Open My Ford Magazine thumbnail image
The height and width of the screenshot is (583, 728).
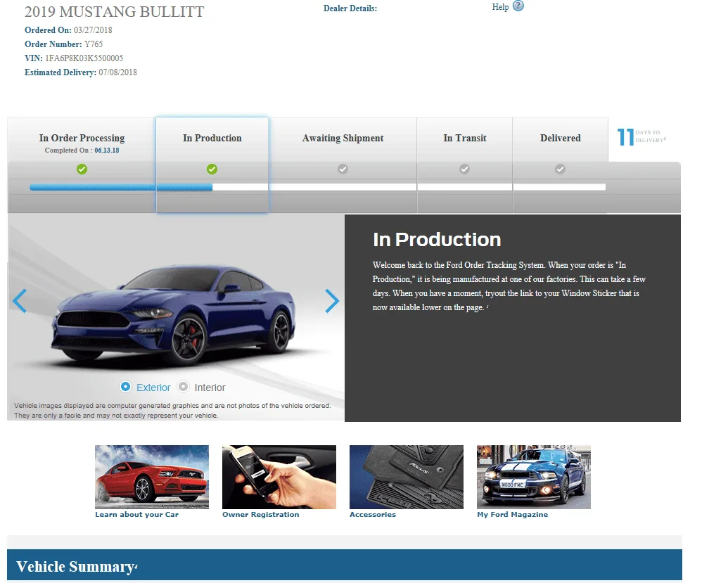click(533, 477)
